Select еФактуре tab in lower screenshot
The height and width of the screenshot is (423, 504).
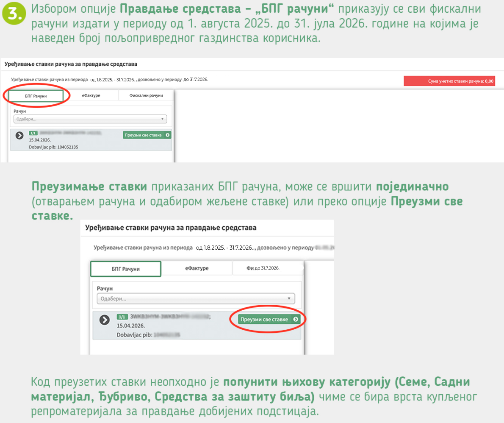point(197,268)
